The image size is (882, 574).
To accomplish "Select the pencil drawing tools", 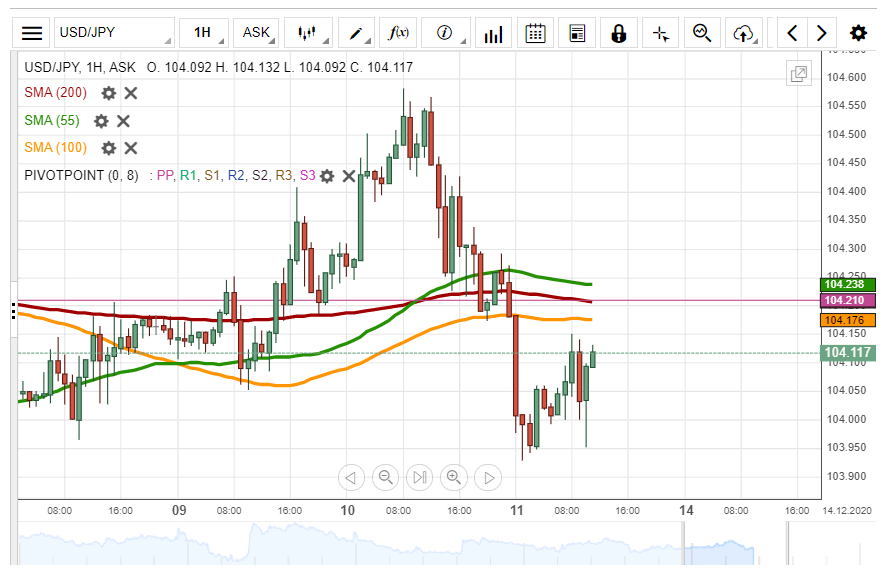I will click(x=356, y=33).
